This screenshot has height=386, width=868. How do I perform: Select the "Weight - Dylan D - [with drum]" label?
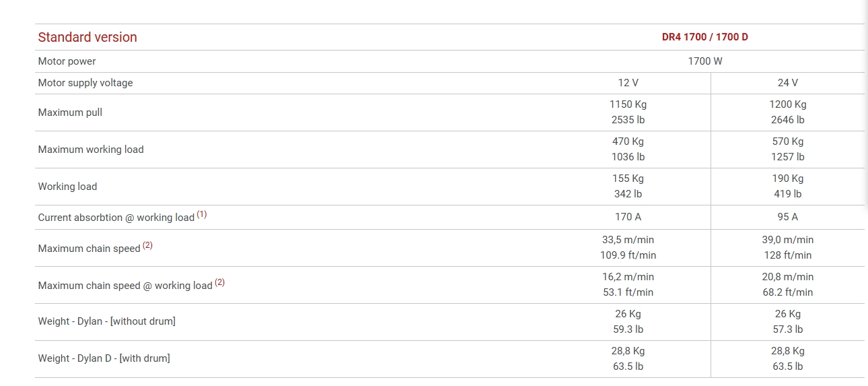[x=104, y=358]
